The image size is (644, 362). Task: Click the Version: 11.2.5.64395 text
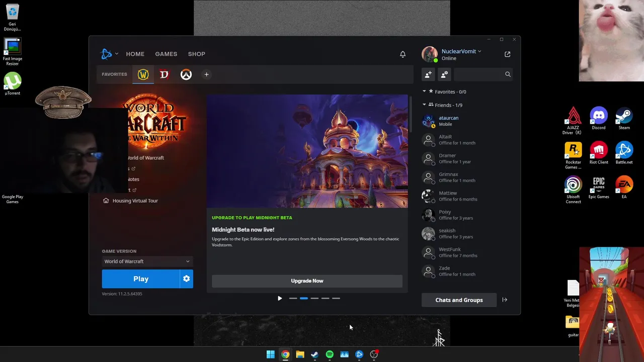click(122, 294)
